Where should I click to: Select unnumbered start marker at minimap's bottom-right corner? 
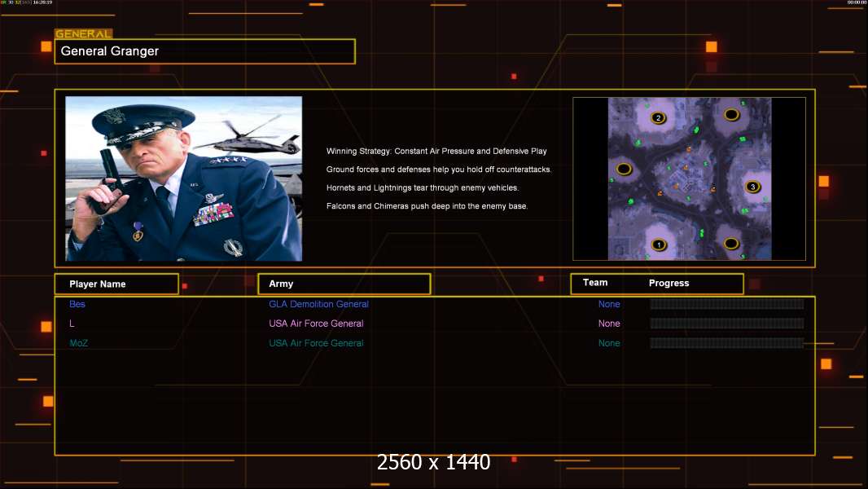[x=731, y=244]
